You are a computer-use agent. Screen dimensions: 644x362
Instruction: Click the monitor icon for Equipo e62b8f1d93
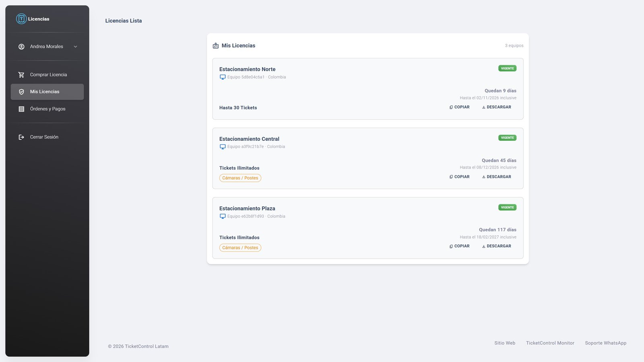click(223, 216)
